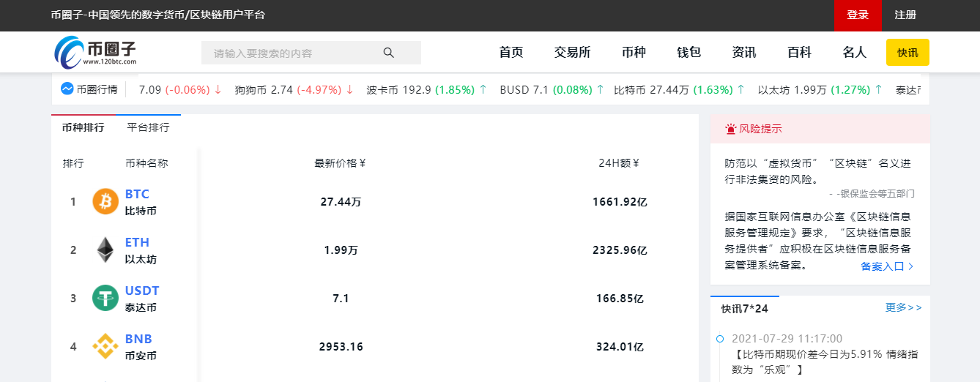
Task: Open the 钱包 navigation item
Action: (x=688, y=53)
